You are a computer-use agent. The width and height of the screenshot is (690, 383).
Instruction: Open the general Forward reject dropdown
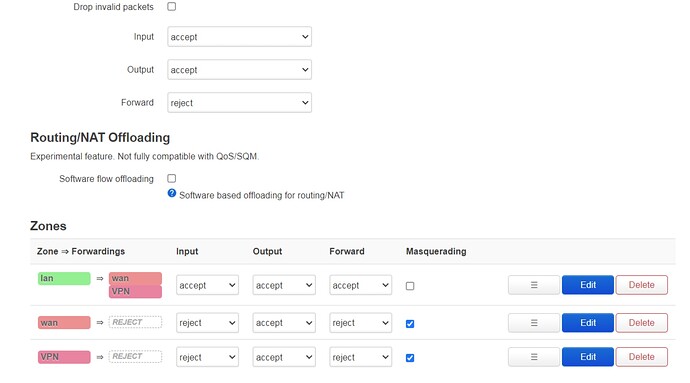(239, 103)
